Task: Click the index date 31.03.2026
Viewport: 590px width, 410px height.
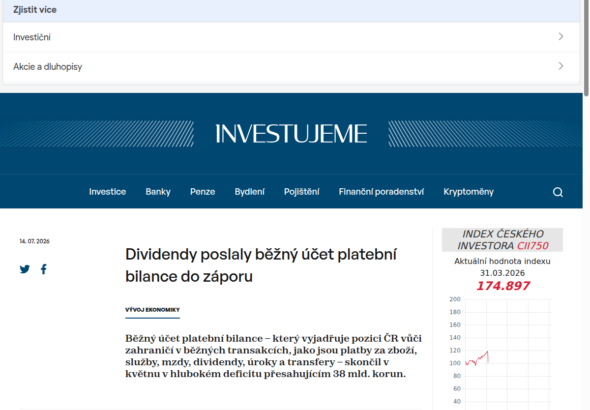Action: (x=502, y=273)
